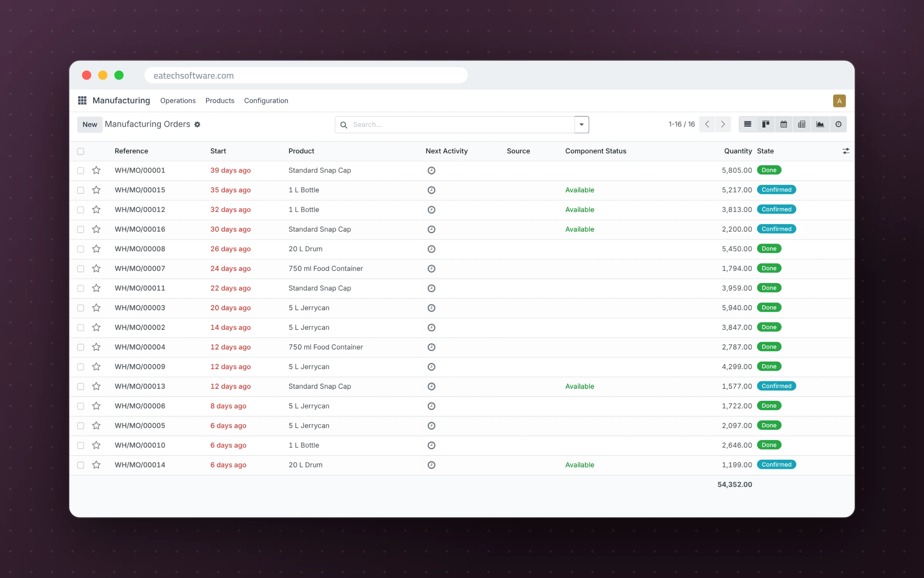The width and height of the screenshot is (924, 578).
Task: Open optional columns adjust icon
Action: [846, 151]
